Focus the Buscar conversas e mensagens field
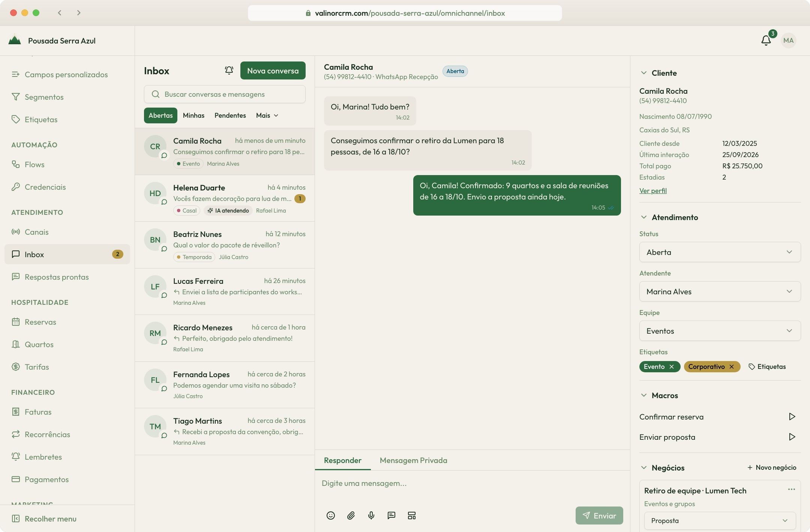The height and width of the screenshot is (532, 810). click(x=225, y=94)
